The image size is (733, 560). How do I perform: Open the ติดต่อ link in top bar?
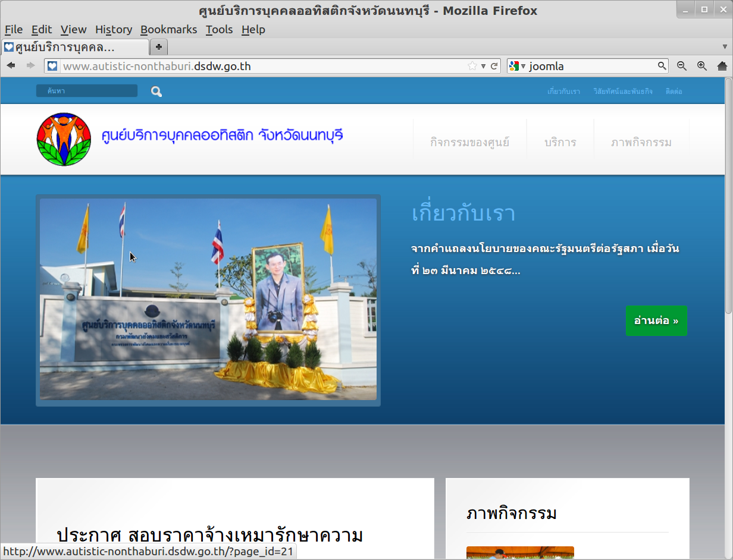[x=674, y=92]
